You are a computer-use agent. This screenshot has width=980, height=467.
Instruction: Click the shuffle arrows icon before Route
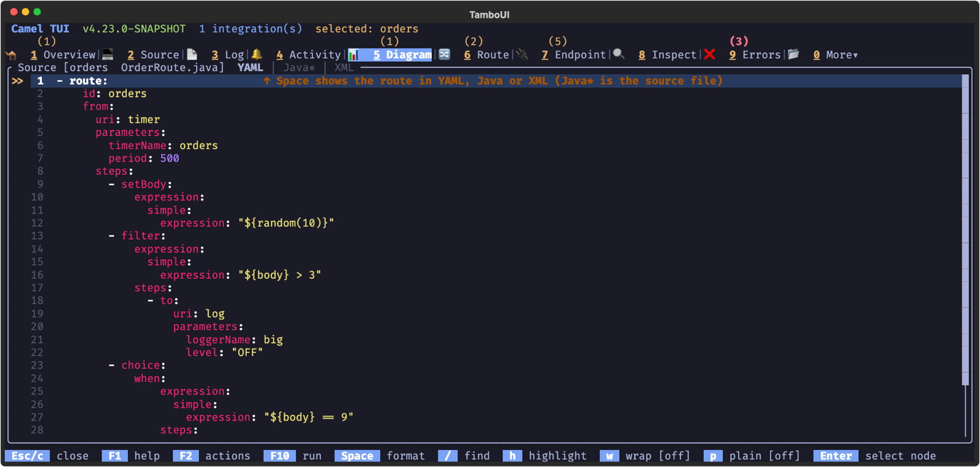click(444, 55)
